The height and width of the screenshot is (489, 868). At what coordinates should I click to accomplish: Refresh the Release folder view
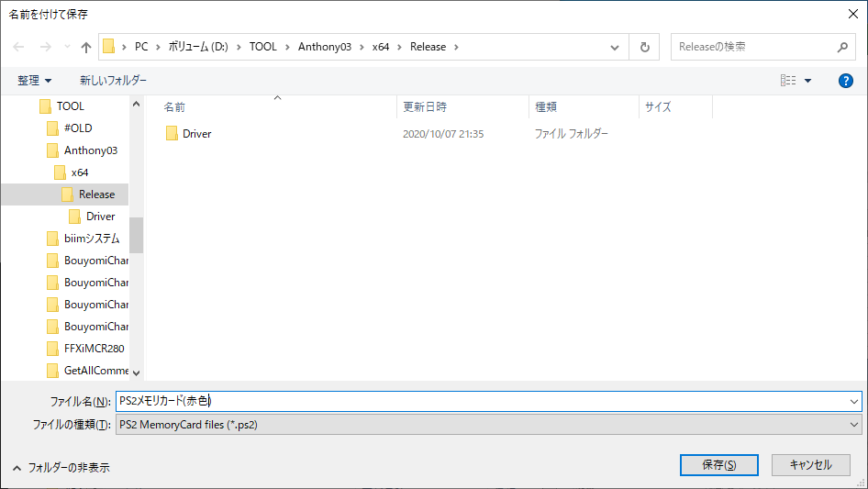pos(644,47)
